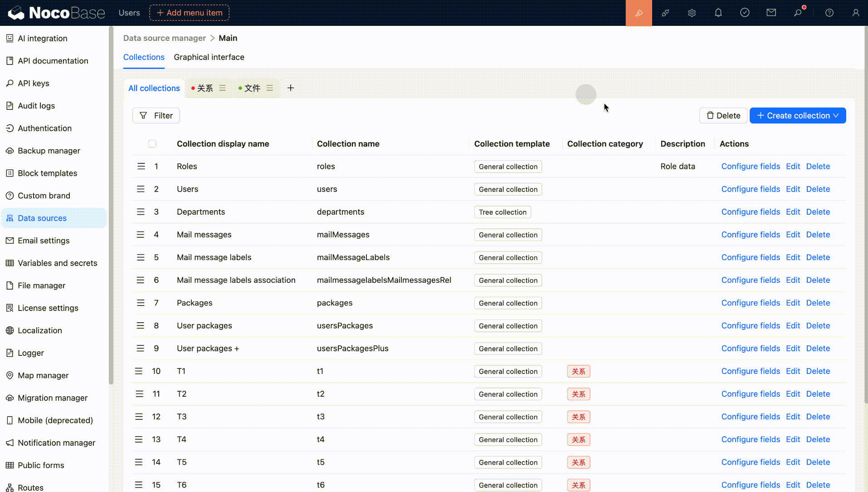The image size is (868, 492).
Task: Click the drag handle for Roles row
Action: (141, 167)
